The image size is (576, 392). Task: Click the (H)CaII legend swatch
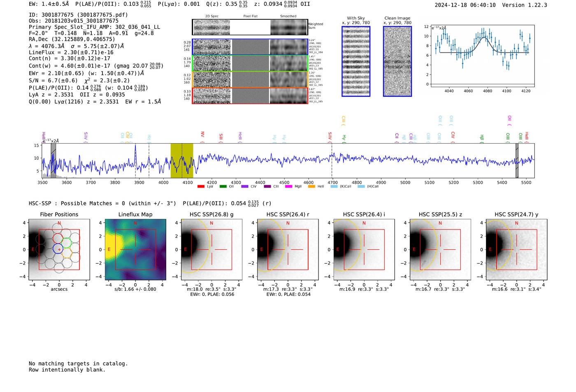click(361, 187)
